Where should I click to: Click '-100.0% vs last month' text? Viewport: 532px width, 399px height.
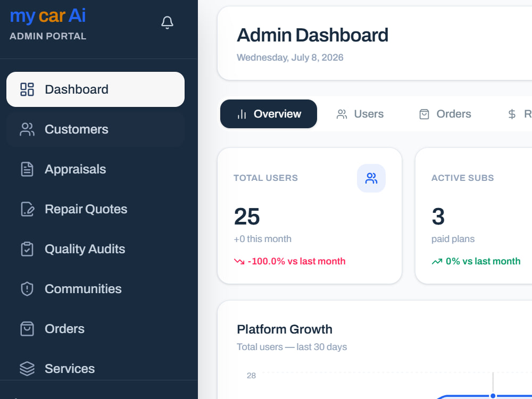click(296, 261)
